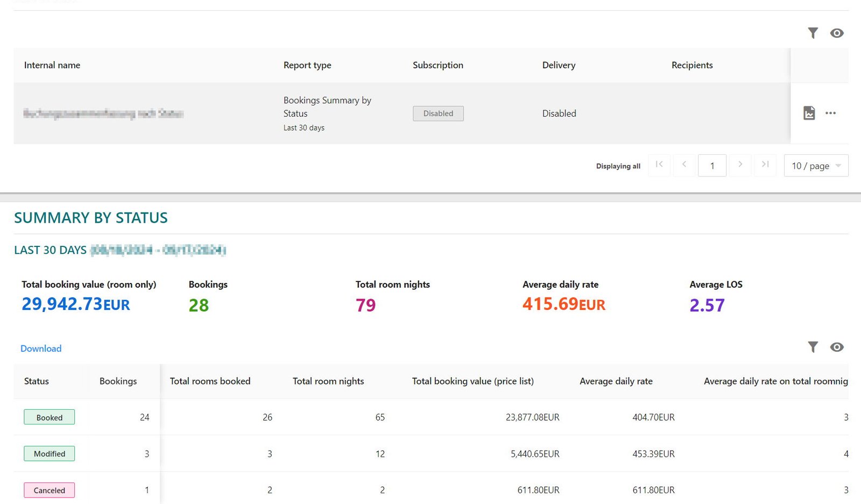The image size is (861, 504).
Task: Click Average daily rate table column header
Action: coord(616,381)
